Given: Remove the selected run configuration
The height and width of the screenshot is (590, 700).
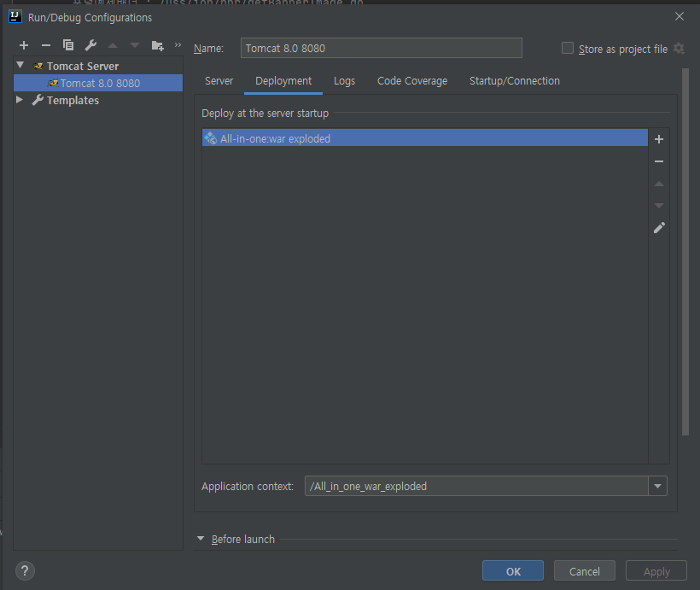Looking at the screenshot, I should [x=46, y=45].
